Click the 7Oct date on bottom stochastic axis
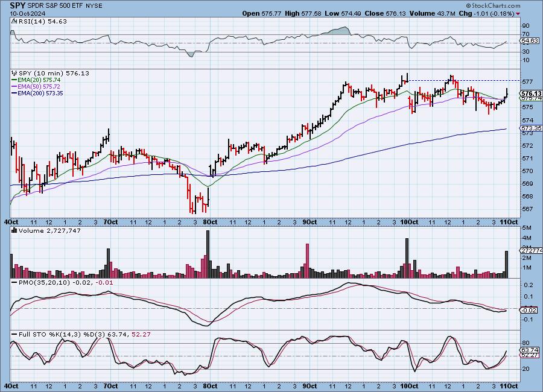543x392 pixels. pyautogui.click(x=110, y=386)
